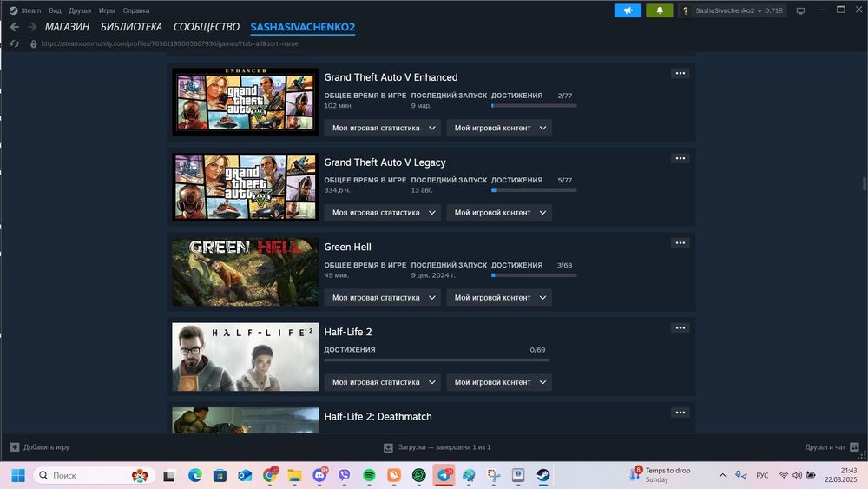Open the Steam logo menu
The image size is (868, 489).
13,10
